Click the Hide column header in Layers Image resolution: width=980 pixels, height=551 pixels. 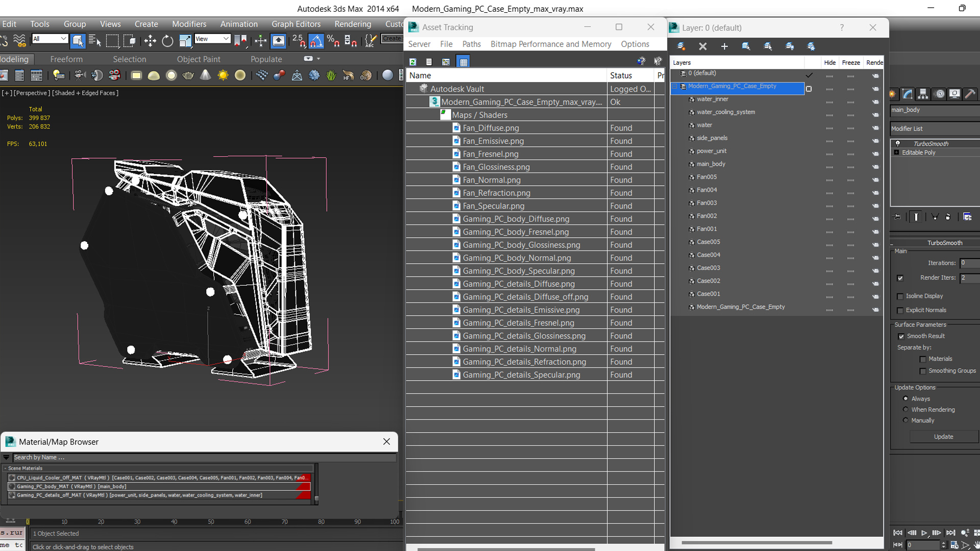(x=829, y=62)
